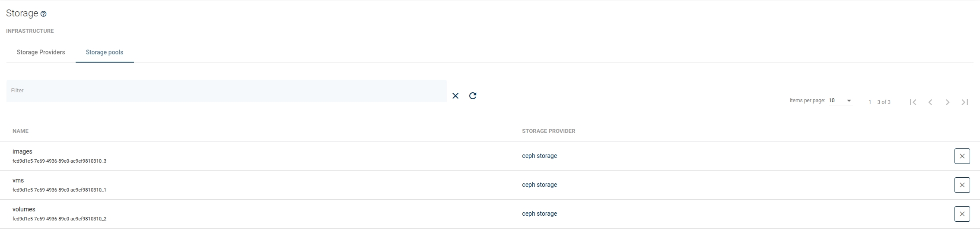This screenshot has height=239, width=980.
Task: Open the Items per page dropdown
Action: pyautogui.click(x=840, y=101)
